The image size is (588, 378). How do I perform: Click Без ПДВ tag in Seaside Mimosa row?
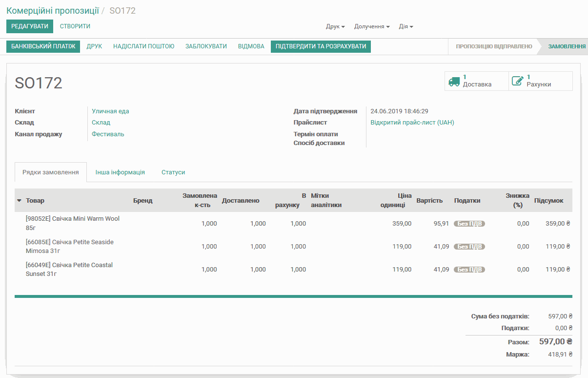(x=469, y=247)
